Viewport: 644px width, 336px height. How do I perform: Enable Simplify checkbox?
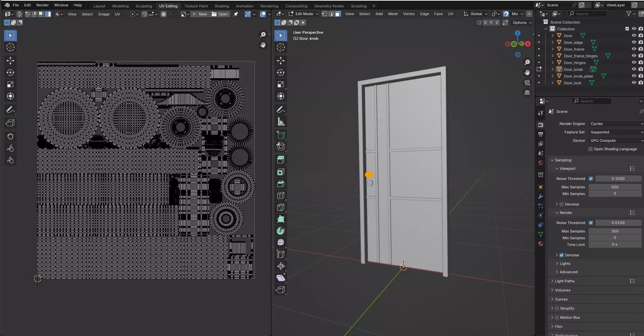[x=557, y=308]
